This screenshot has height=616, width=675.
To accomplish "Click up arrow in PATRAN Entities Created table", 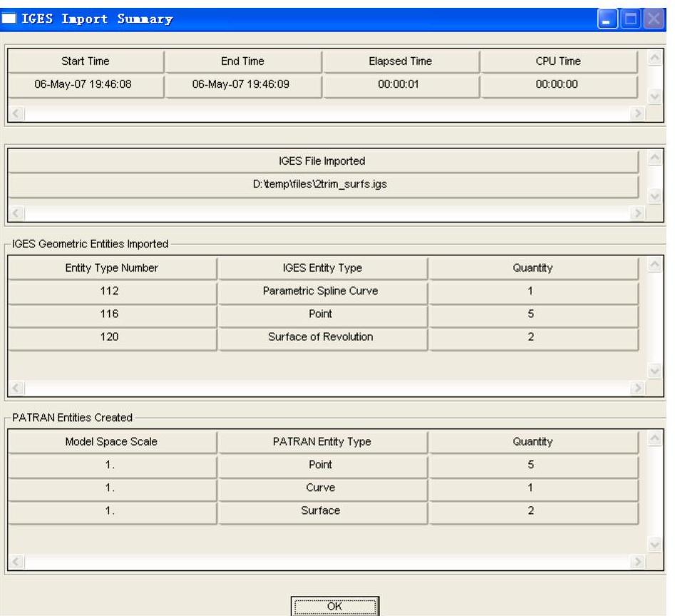I will pos(655,438).
